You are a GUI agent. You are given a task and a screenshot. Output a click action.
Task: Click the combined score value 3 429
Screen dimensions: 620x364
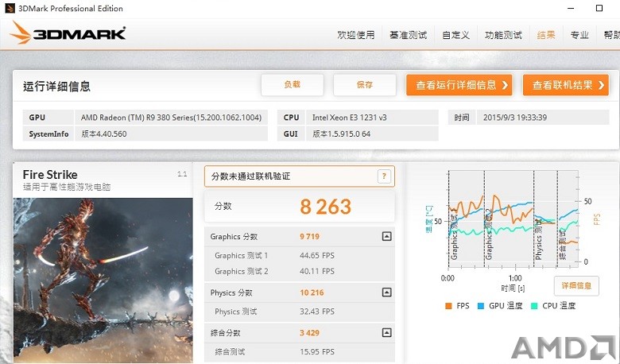(310, 333)
